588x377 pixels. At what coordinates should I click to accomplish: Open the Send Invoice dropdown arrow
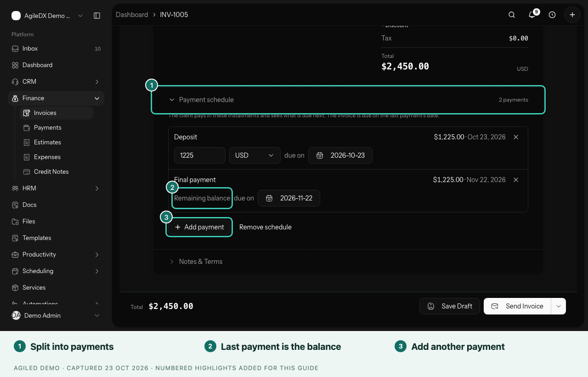(x=559, y=306)
